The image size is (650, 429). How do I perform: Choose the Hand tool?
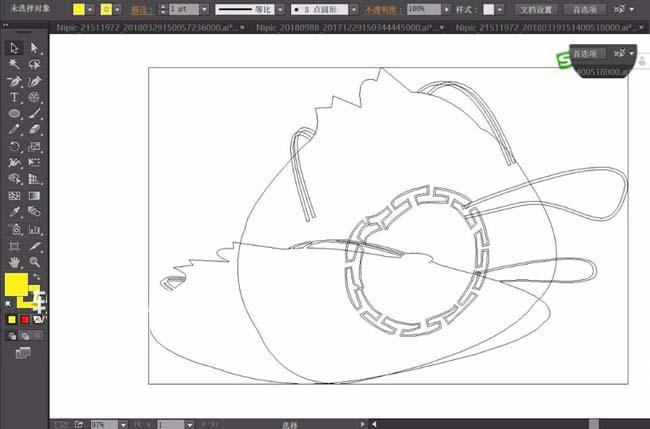pyautogui.click(x=14, y=262)
